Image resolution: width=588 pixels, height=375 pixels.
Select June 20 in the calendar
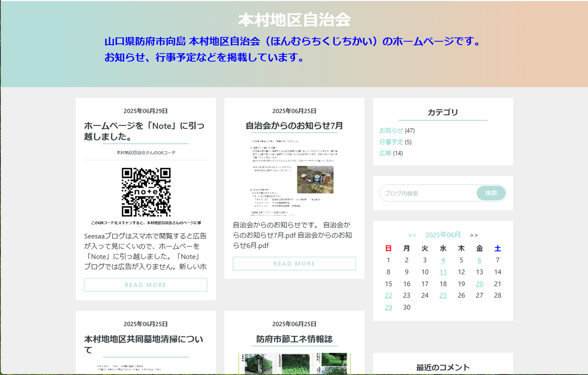pos(480,284)
